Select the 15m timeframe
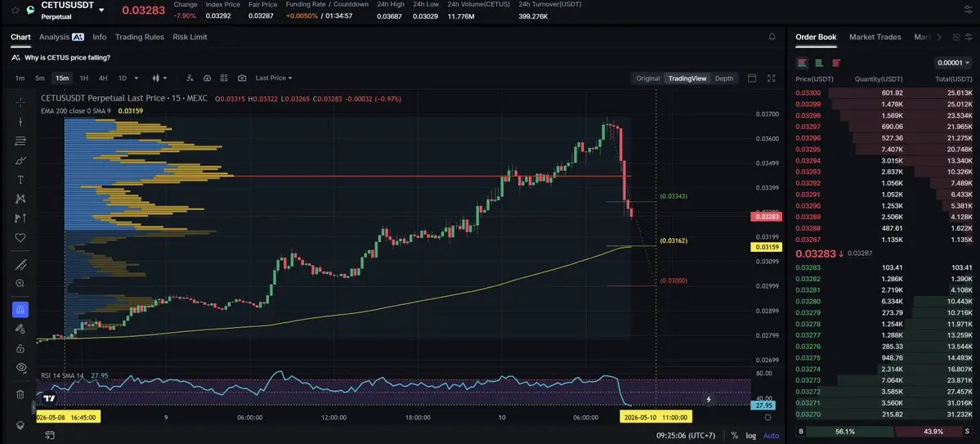The height and width of the screenshot is (444, 980). [x=62, y=78]
